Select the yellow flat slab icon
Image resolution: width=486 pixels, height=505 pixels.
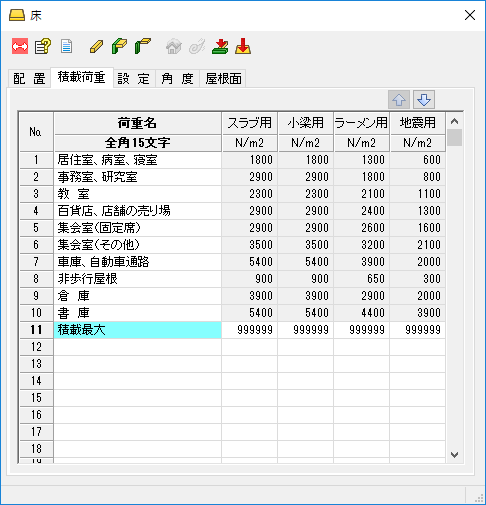96,46
